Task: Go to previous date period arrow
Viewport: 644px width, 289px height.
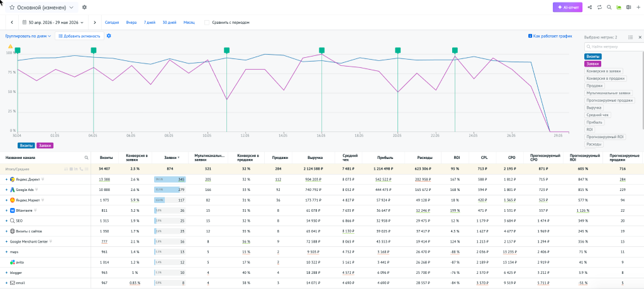Action: [12, 23]
